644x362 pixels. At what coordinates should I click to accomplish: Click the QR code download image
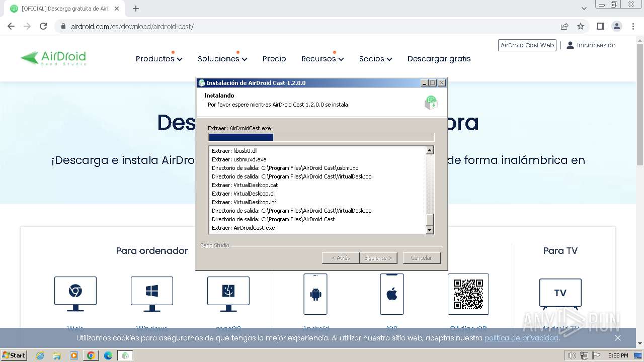coord(468,294)
